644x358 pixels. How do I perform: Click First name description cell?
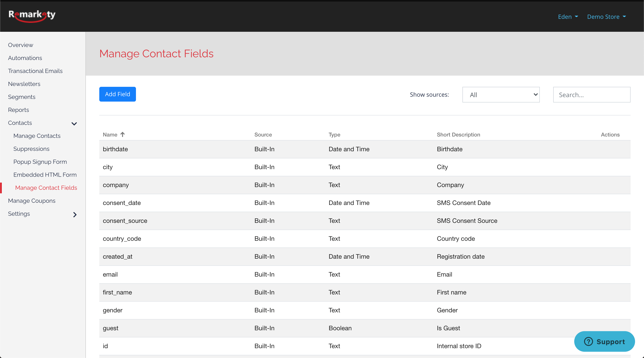click(451, 292)
